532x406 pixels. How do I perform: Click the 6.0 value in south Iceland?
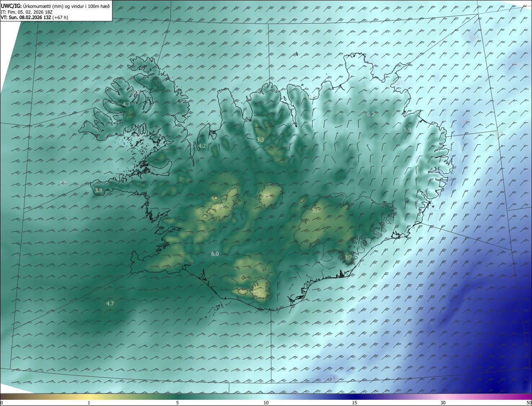[x=215, y=254]
